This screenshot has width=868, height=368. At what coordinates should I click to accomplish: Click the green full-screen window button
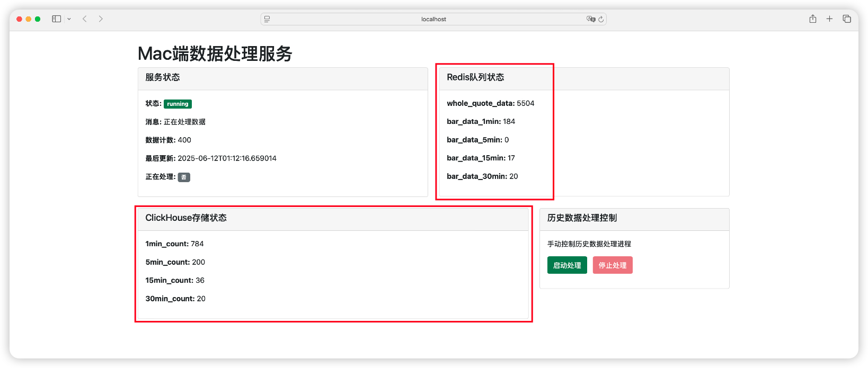tap(38, 19)
